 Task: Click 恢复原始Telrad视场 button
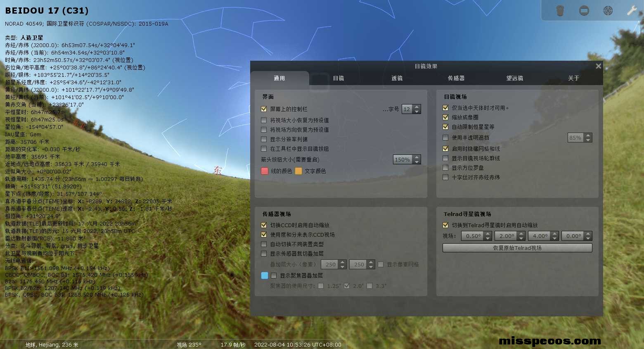point(517,248)
